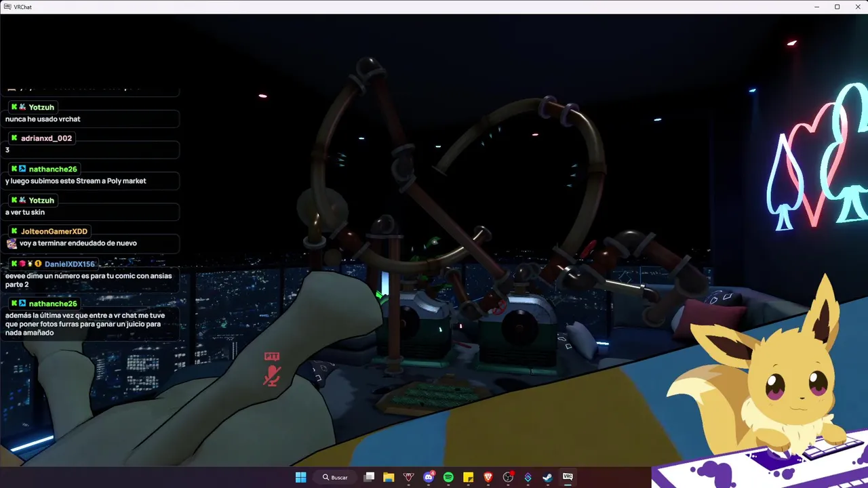Select the VRChat taskbar icon
Viewport: 868px width, 488px height.
pyautogui.click(x=568, y=477)
